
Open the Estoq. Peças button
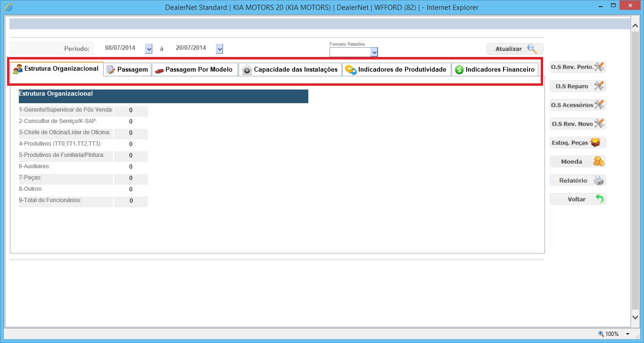[x=578, y=142]
